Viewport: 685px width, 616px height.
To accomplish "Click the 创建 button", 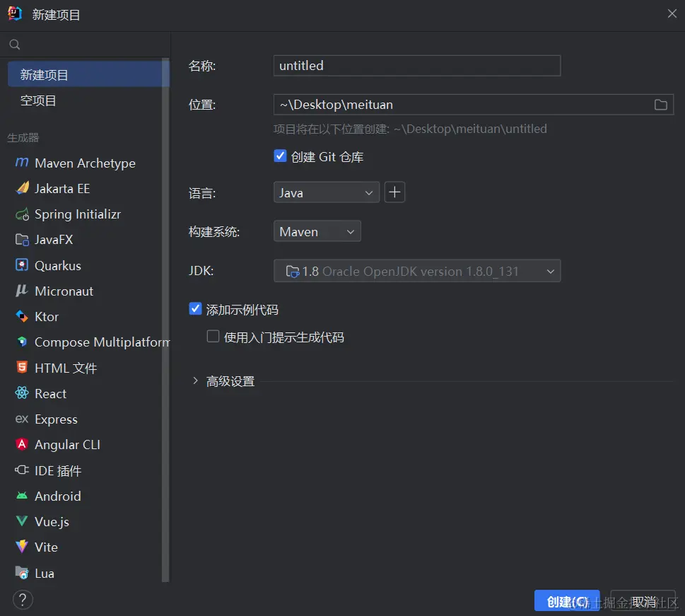I will coord(567,601).
